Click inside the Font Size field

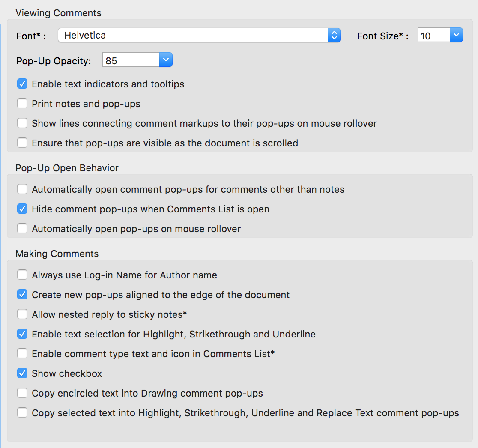pos(433,36)
